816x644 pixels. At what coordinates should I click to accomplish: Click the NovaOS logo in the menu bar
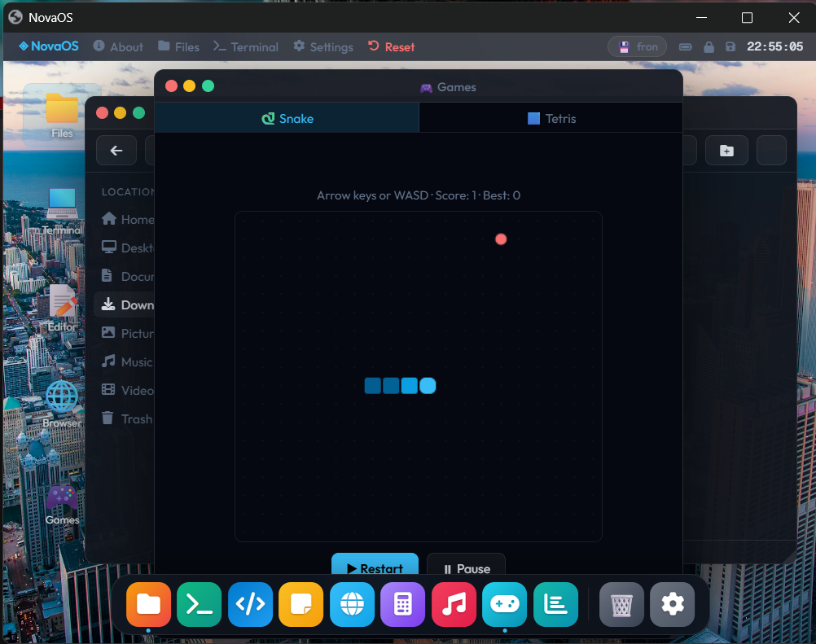(49, 46)
